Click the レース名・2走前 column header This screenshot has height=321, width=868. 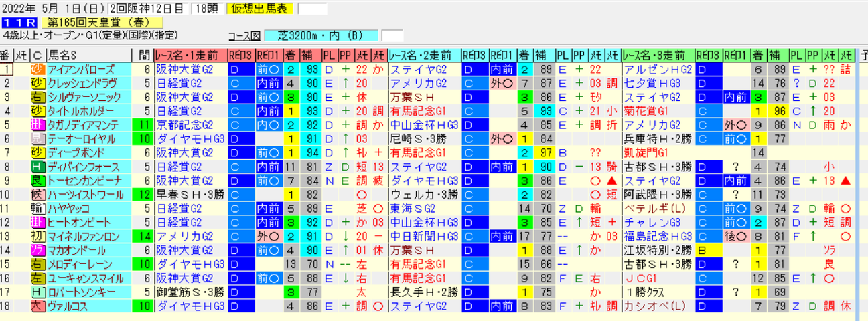tap(424, 56)
